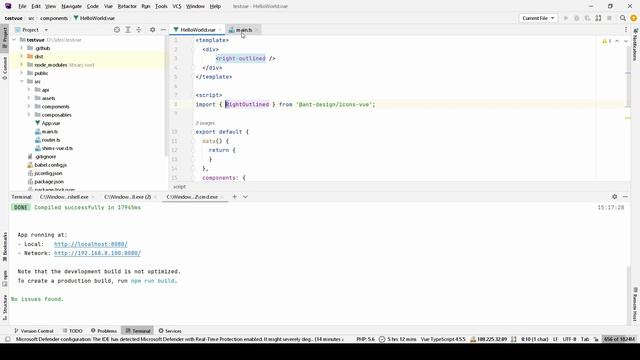Open the Structure side panel
The image size is (640, 360).
coord(5,307)
